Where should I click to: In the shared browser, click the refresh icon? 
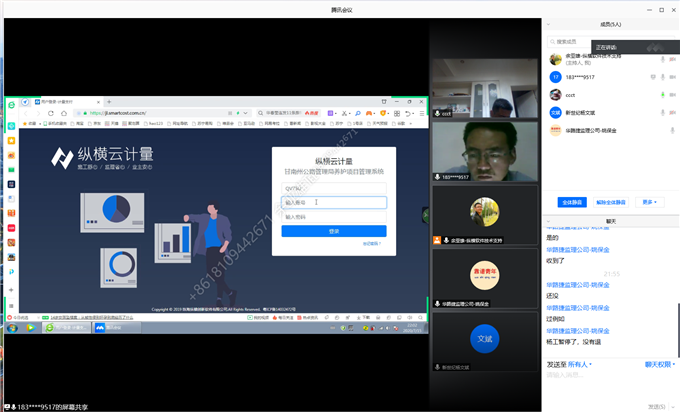(51, 113)
